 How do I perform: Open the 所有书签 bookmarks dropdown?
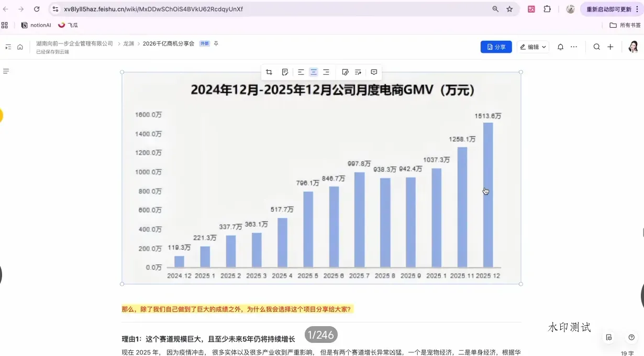pyautogui.click(x=624, y=25)
